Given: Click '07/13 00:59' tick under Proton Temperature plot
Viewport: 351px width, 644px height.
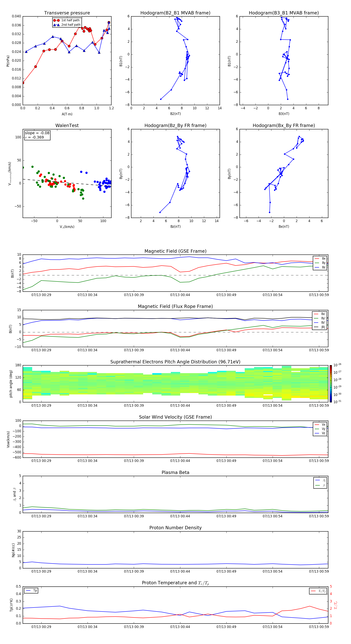Looking at the screenshot, I should [319, 627].
